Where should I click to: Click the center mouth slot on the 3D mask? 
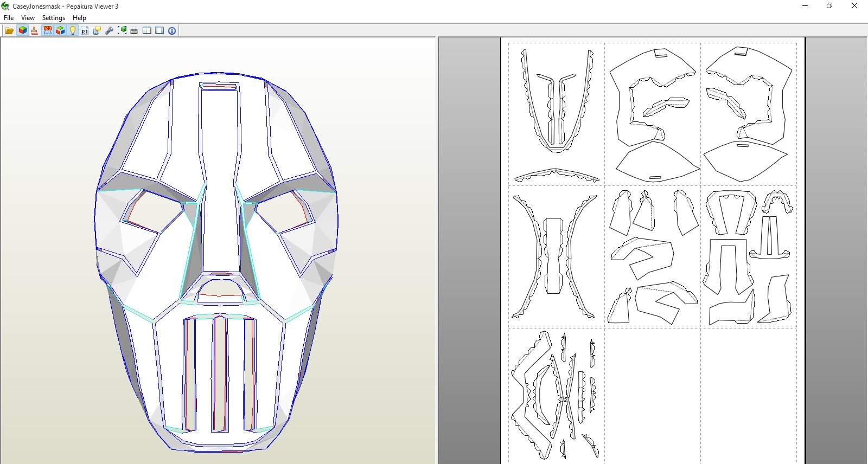coord(220,374)
